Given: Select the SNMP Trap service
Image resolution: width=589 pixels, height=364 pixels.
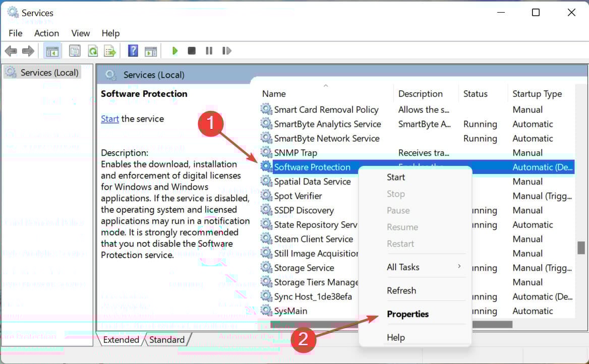Looking at the screenshot, I should (296, 153).
